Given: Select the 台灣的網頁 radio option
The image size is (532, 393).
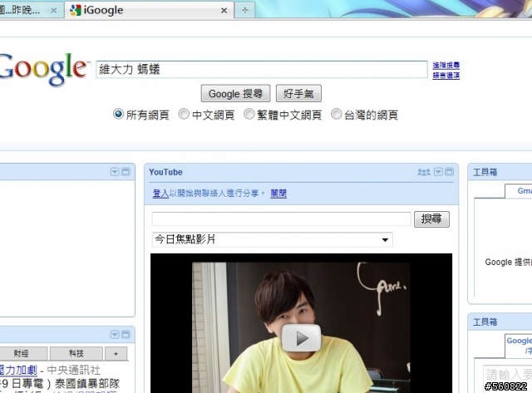Looking at the screenshot, I should click(x=336, y=115).
